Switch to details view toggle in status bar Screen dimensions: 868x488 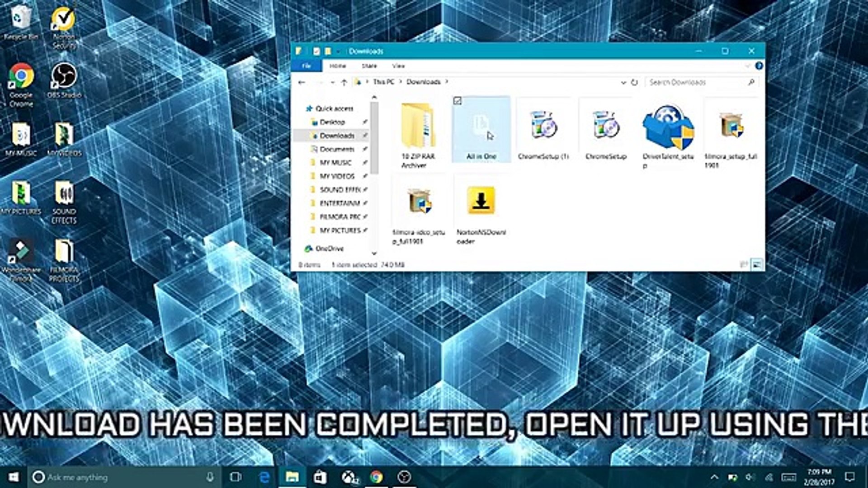[x=744, y=265]
